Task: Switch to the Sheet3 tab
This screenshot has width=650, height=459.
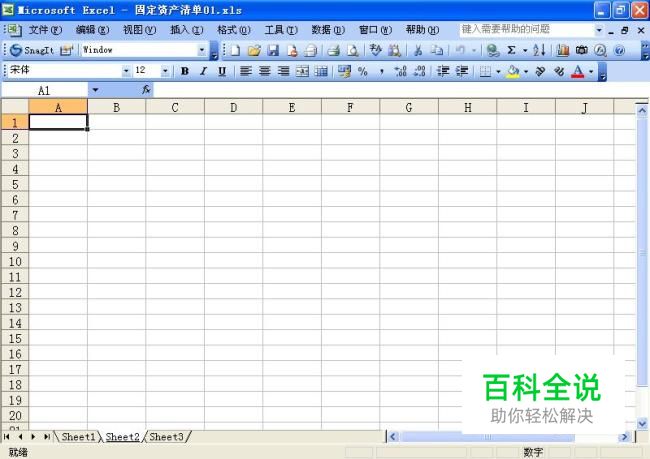Action: tap(166, 437)
